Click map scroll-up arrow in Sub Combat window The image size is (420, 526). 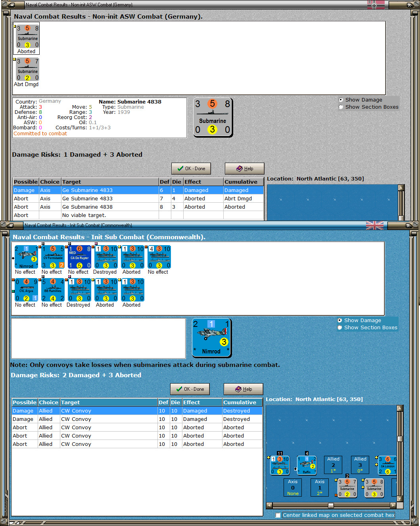tap(400, 408)
